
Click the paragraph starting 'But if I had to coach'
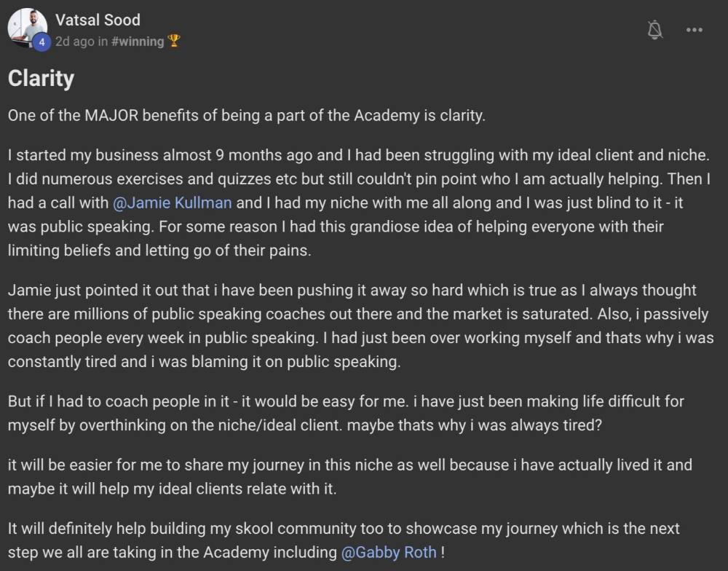[346, 413]
